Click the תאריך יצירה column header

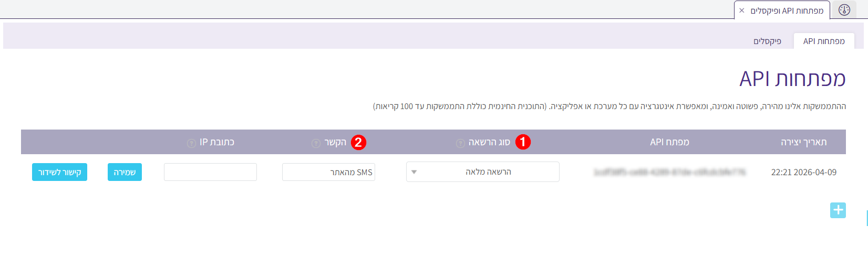coord(803,142)
